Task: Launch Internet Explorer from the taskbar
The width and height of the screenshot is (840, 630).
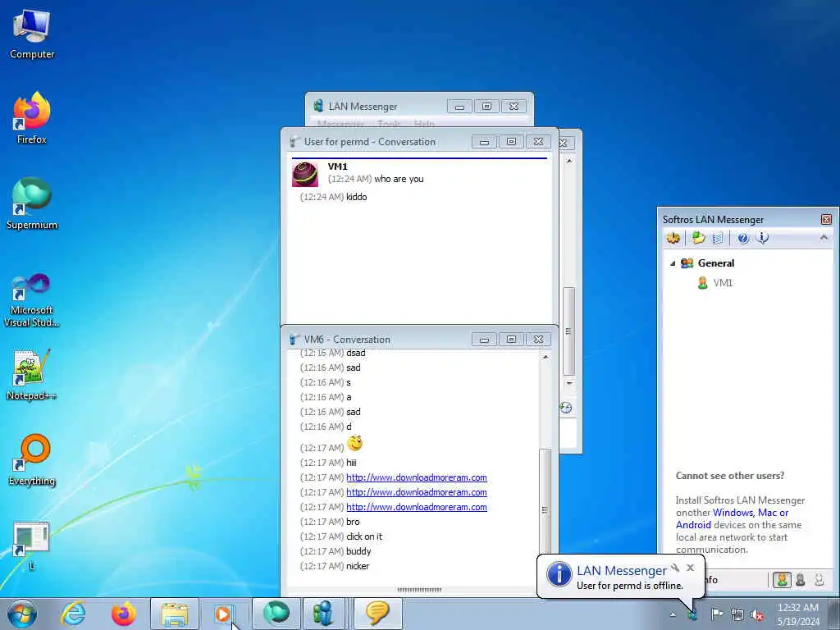Action: click(x=73, y=614)
